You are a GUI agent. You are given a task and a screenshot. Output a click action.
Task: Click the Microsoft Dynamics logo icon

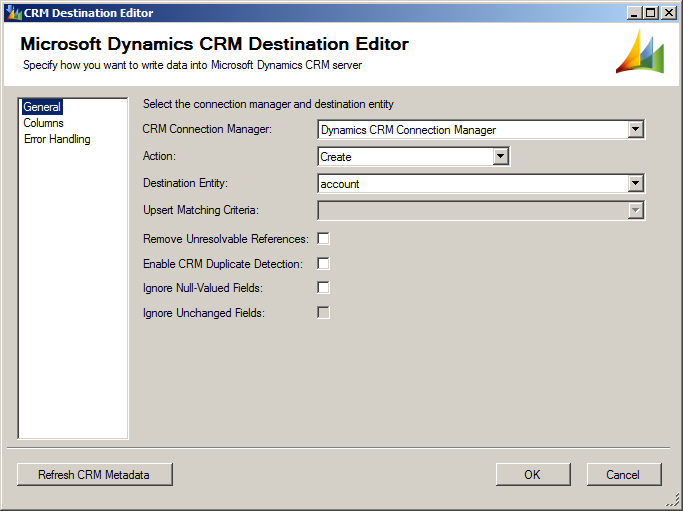tap(640, 51)
